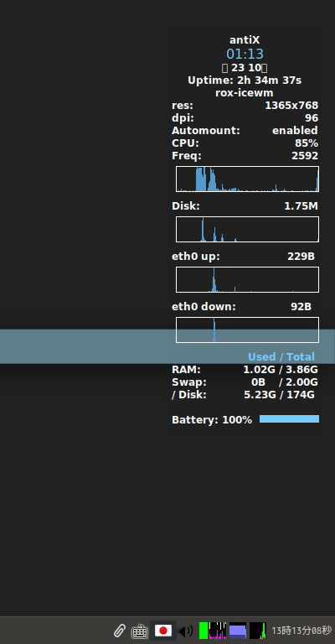Click the Disk 1.75M reading
This screenshot has height=644, width=335.
click(x=301, y=206)
